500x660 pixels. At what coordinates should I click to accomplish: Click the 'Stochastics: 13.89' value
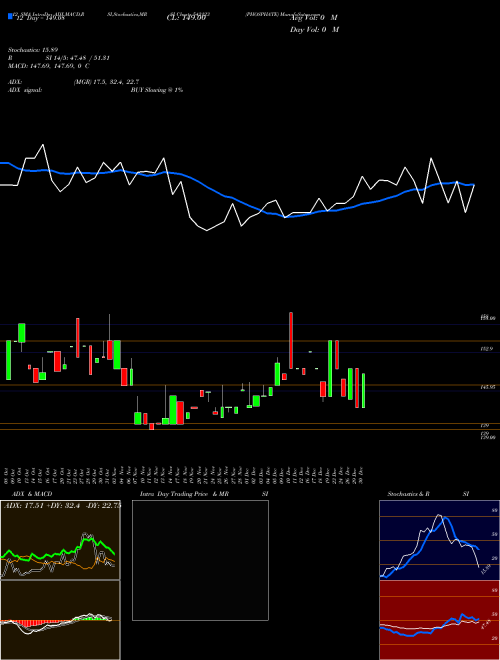click(33, 50)
